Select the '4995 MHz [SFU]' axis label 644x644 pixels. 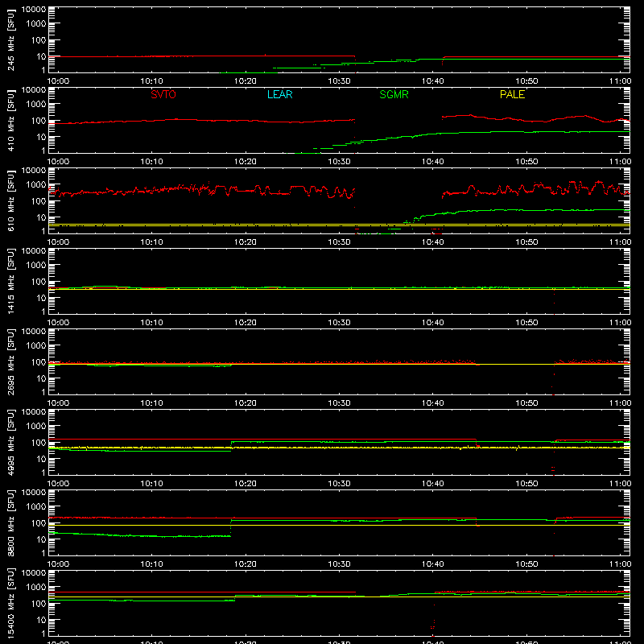pos(10,442)
